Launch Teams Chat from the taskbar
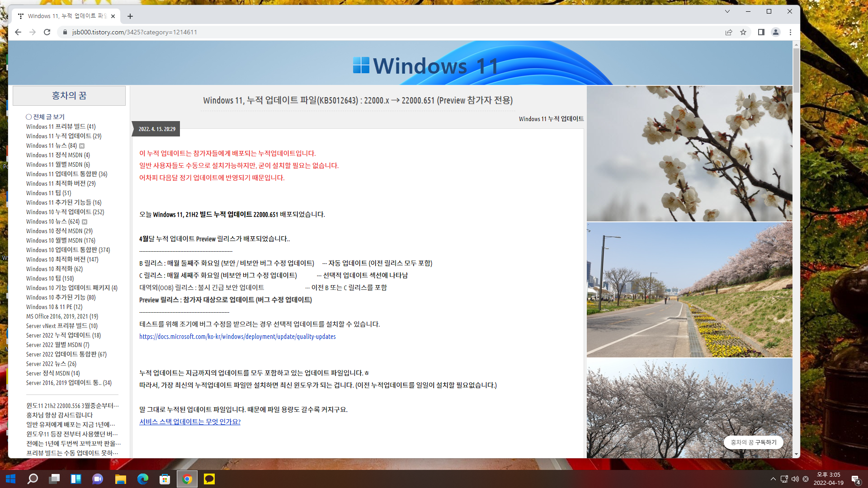This screenshot has width=868, height=488. coord(98,479)
